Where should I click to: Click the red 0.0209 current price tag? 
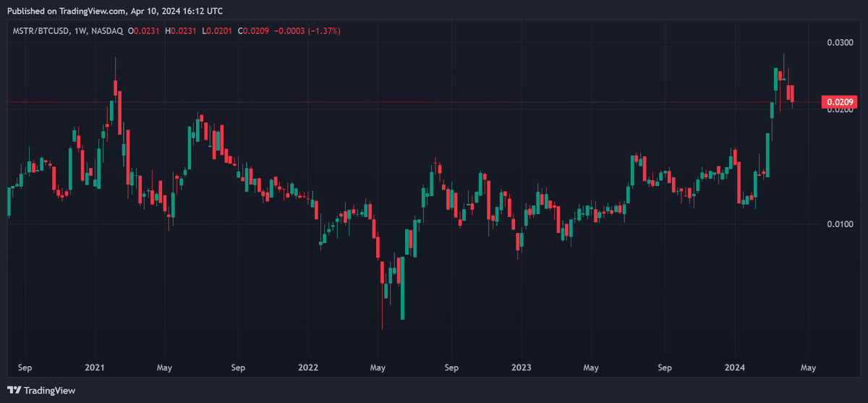click(840, 102)
